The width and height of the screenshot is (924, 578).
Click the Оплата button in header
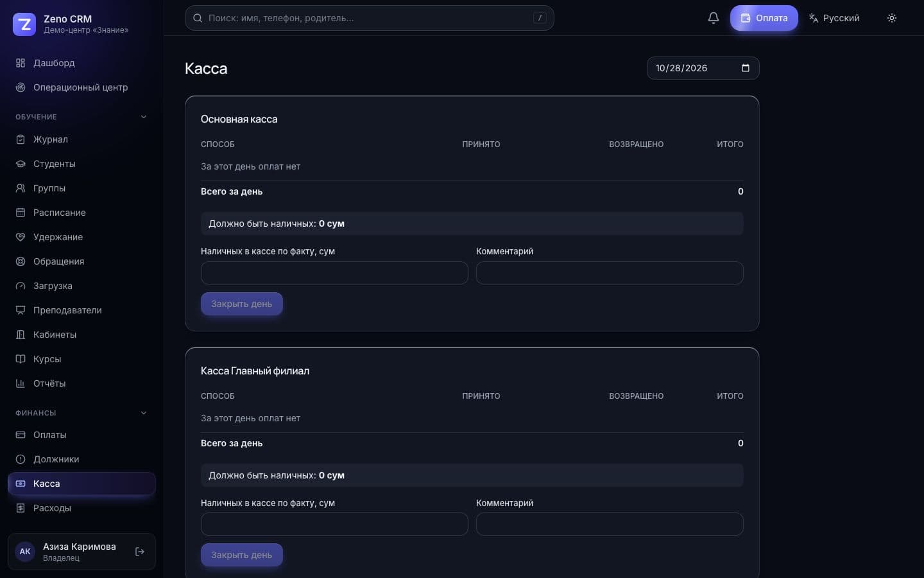(x=764, y=18)
